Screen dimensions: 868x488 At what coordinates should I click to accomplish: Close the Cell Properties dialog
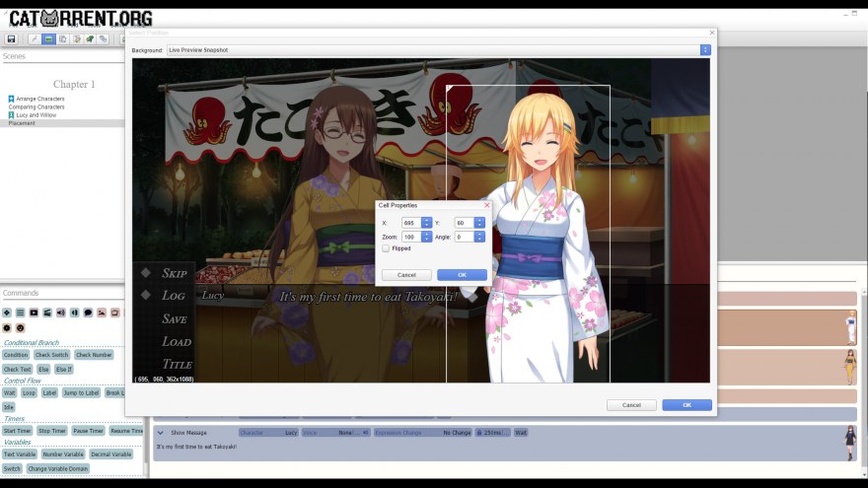(487, 205)
